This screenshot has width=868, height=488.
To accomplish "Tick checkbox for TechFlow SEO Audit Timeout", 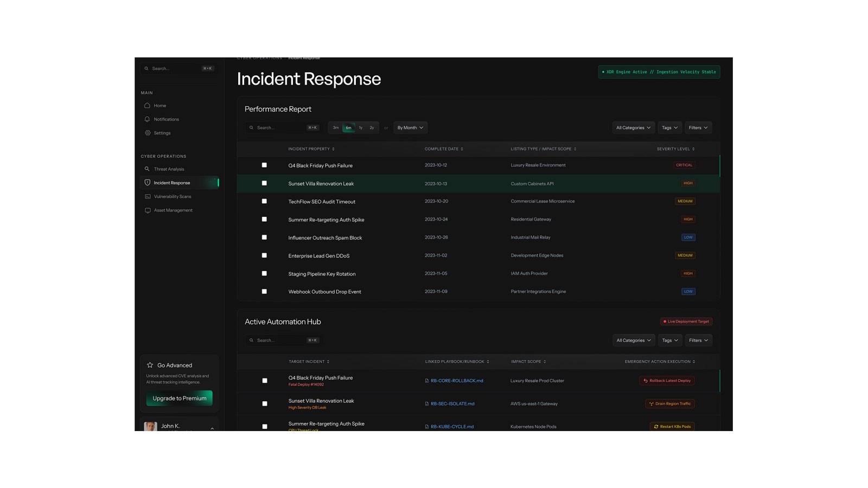I will click(x=264, y=201).
